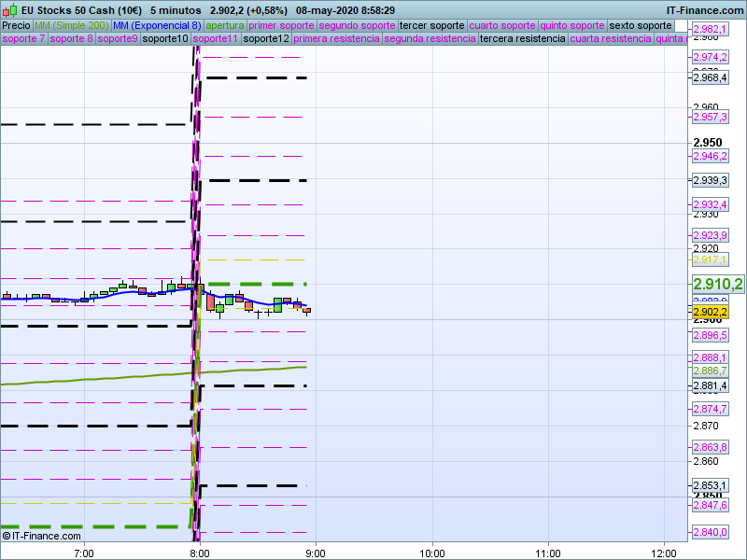
Task: Click the 2.886,7 moving average price tag
Action: point(710,371)
